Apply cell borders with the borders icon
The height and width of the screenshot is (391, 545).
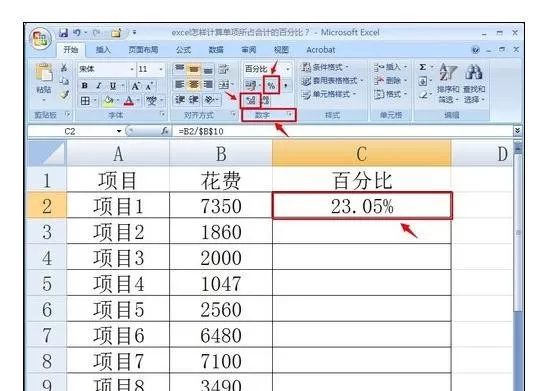85,101
